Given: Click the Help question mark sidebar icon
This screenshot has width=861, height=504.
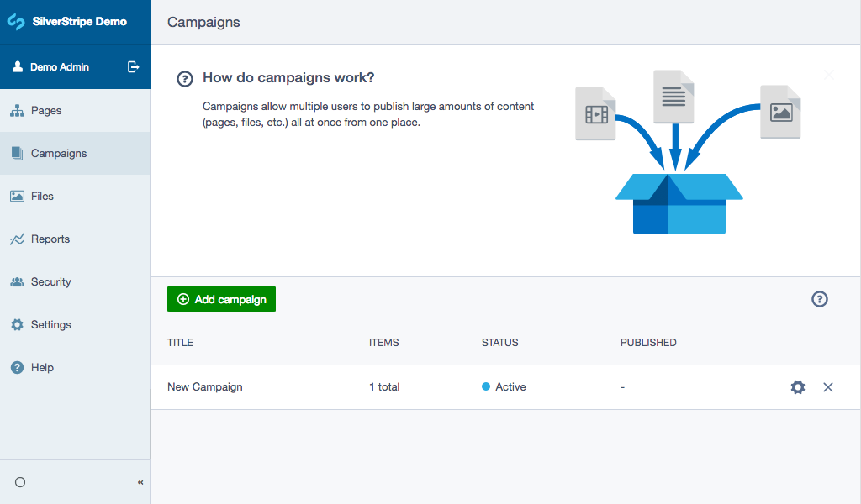Looking at the screenshot, I should tap(18, 367).
